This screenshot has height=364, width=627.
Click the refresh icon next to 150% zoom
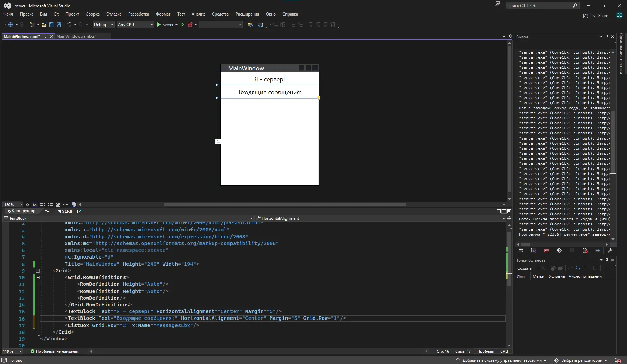(x=27, y=205)
